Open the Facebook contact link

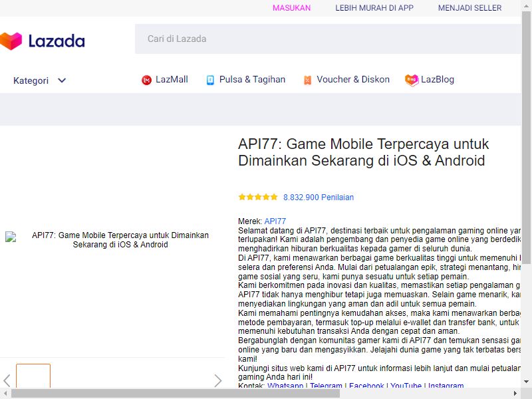pyautogui.click(x=366, y=386)
